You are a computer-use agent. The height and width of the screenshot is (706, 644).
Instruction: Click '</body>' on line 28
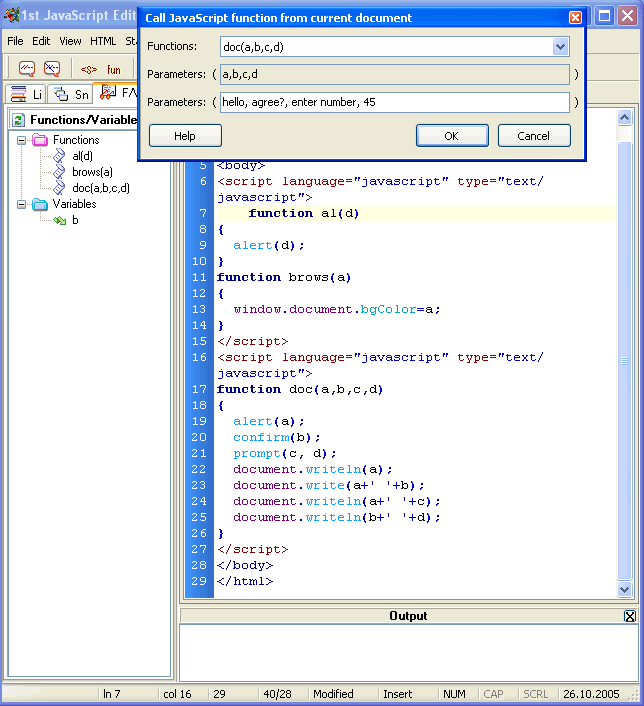(245, 565)
